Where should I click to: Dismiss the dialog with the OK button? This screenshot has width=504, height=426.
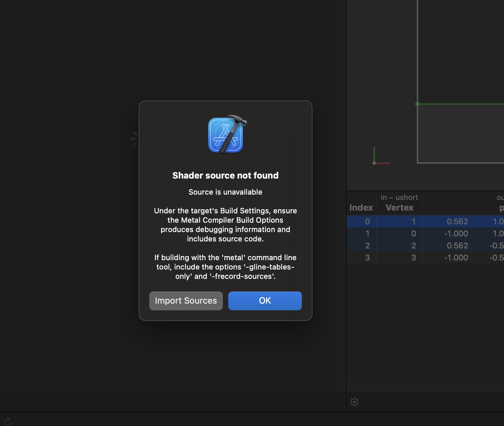265,301
